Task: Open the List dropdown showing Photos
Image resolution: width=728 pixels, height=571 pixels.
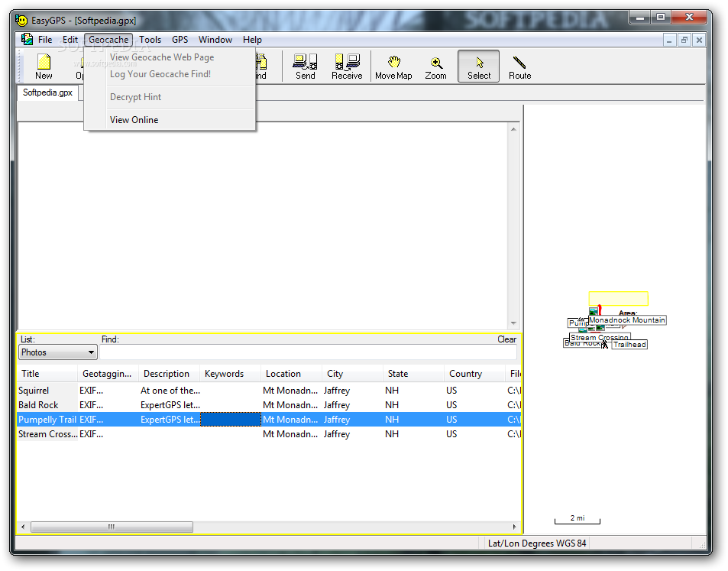Action: [58, 352]
